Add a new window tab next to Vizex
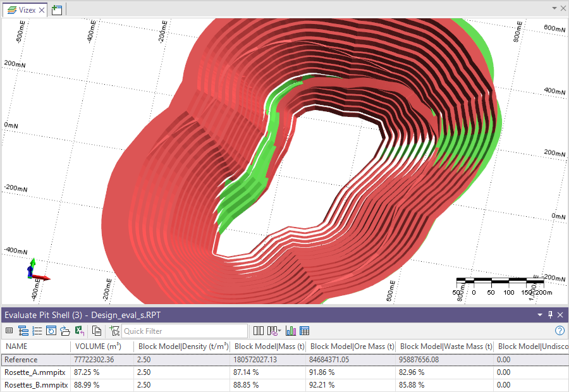This screenshot has width=569, height=392. 57,9
